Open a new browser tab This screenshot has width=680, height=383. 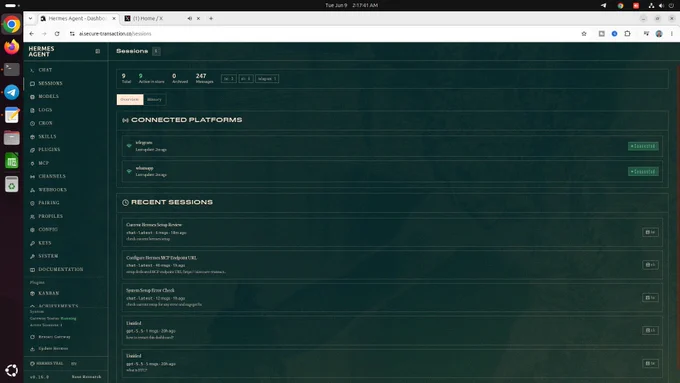[211, 19]
